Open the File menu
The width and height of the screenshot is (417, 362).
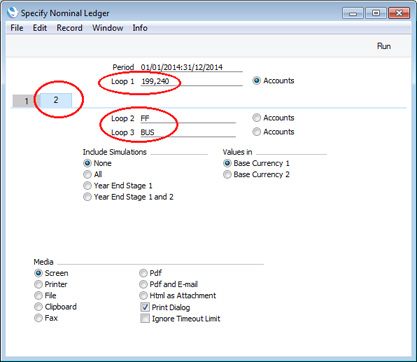[x=17, y=28]
